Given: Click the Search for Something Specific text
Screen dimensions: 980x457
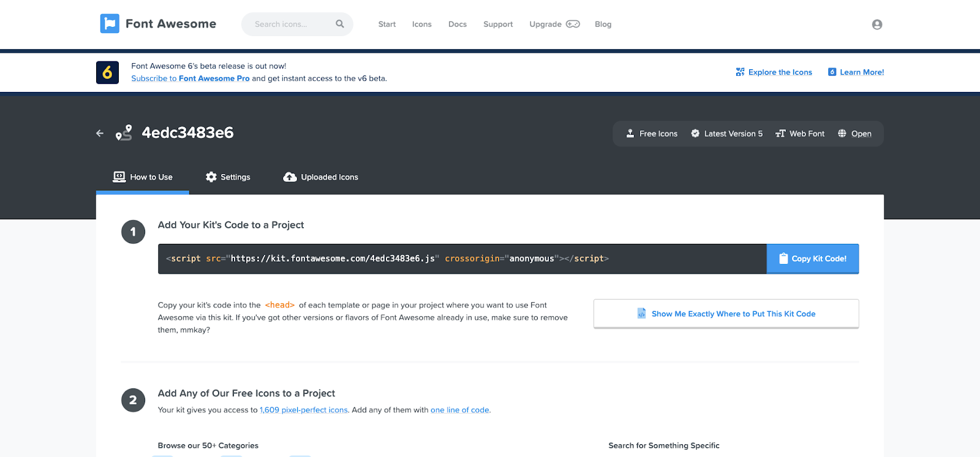Looking at the screenshot, I should 664,445.
